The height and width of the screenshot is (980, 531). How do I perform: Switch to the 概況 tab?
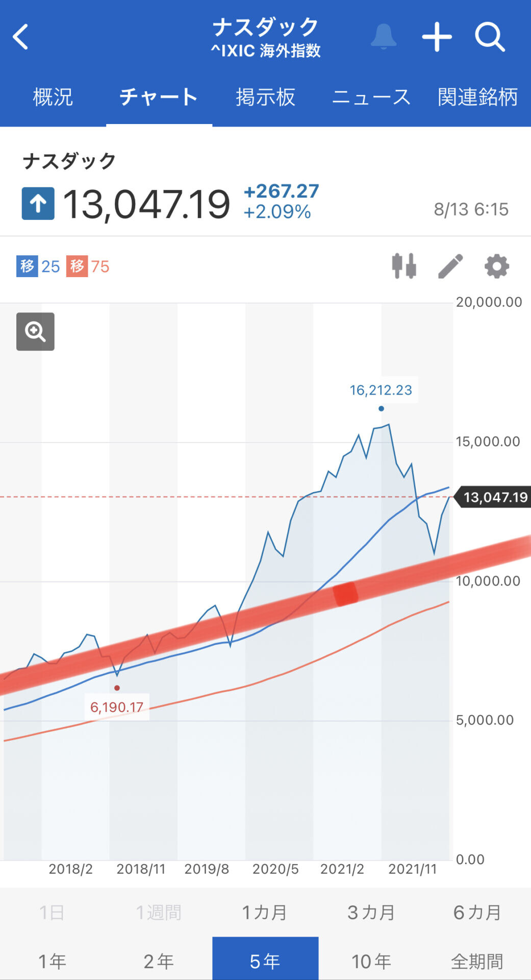click(x=53, y=97)
